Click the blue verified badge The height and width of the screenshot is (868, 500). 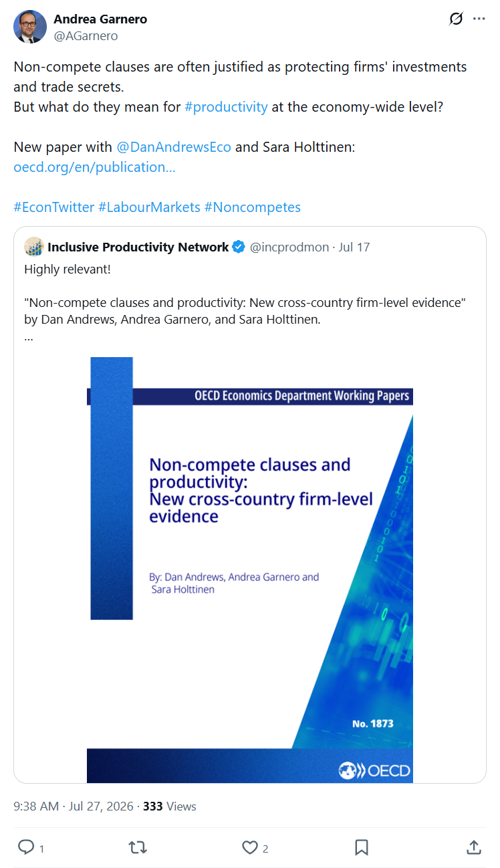[239, 247]
